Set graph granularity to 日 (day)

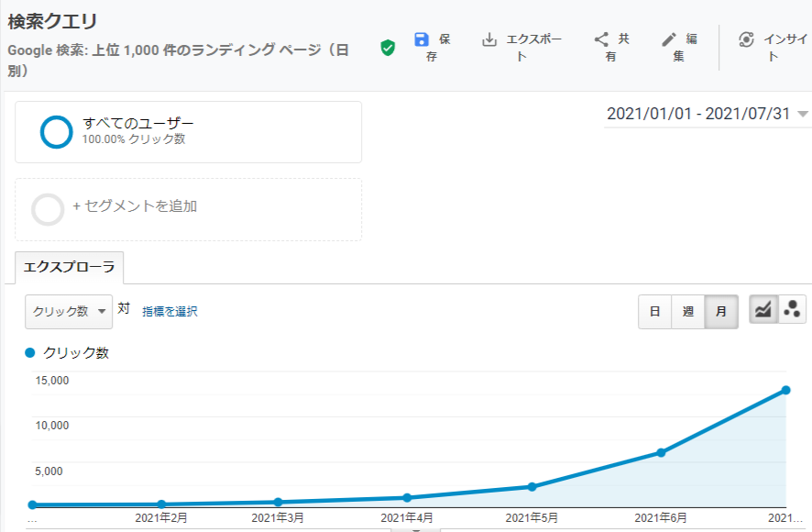654,312
